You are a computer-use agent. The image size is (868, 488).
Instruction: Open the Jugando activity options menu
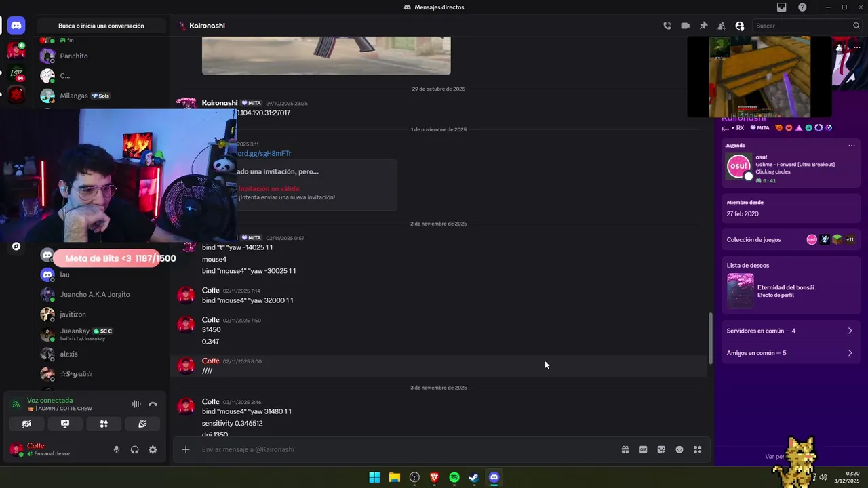851,145
